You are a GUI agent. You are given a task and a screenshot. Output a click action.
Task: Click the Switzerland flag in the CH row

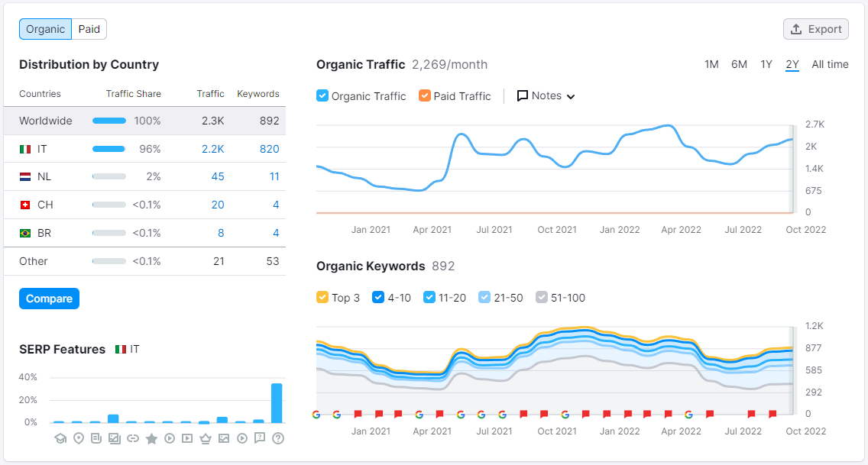[x=25, y=205]
